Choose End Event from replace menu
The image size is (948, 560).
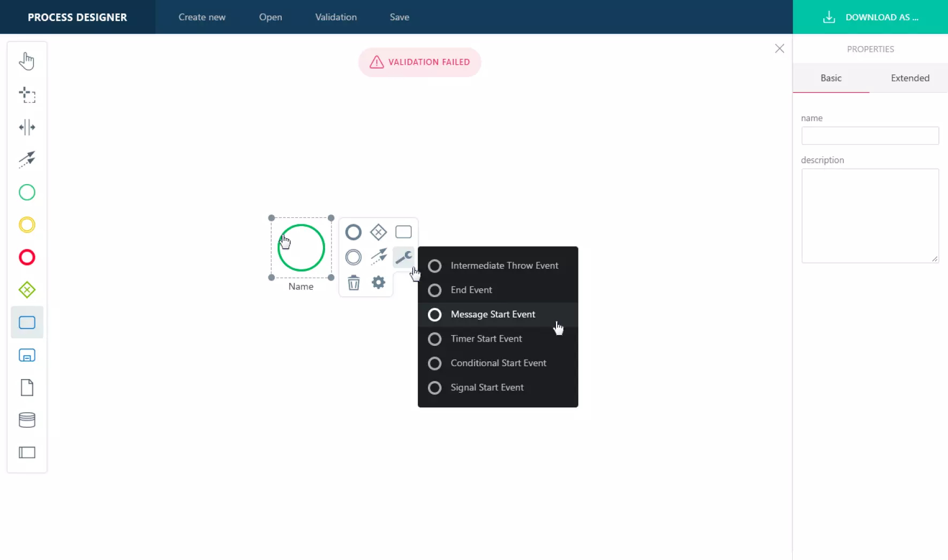[498, 290]
